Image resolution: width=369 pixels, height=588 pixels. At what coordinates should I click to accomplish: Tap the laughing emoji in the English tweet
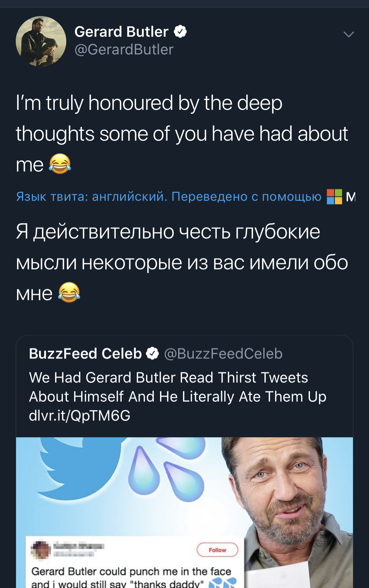tap(60, 164)
